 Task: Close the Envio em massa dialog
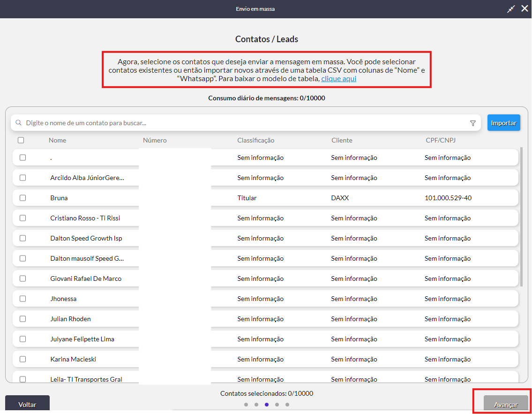pyautogui.click(x=525, y=8)
